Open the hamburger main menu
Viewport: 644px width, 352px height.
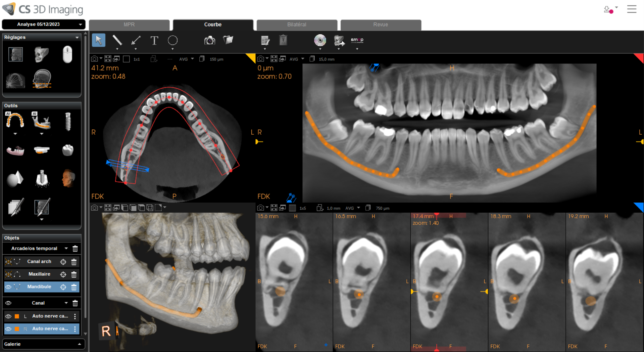(632, 9)
